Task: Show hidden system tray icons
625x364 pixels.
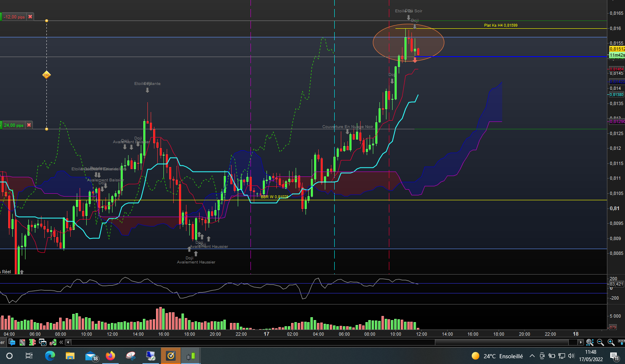Action: coord(532,356)
